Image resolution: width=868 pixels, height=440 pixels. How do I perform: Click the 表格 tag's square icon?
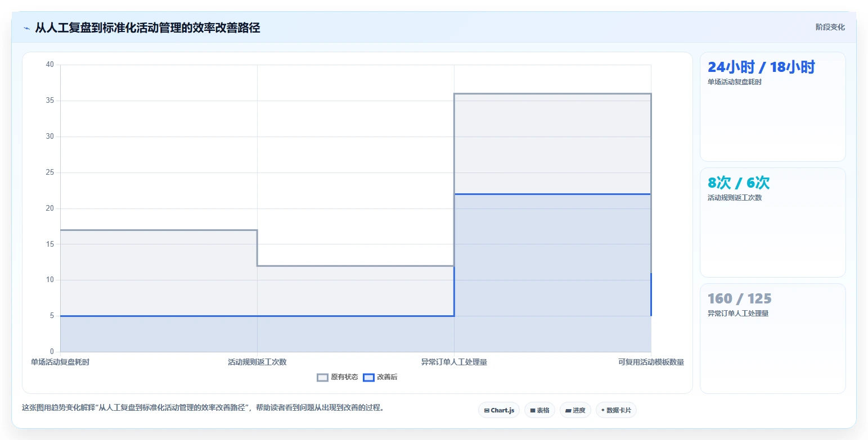[x=533, y=411]
